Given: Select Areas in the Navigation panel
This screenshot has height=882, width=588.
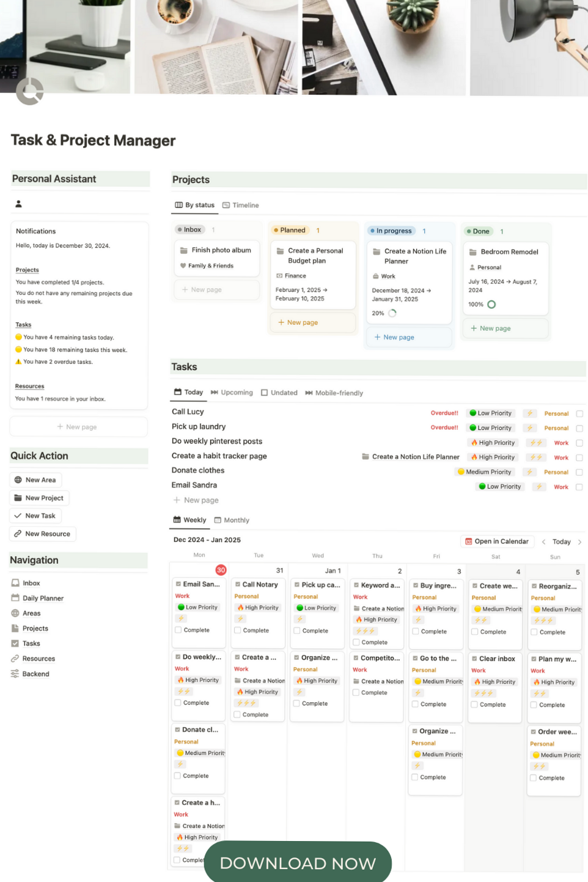Looking at the screenshot, I should click(x=31, y=613).
